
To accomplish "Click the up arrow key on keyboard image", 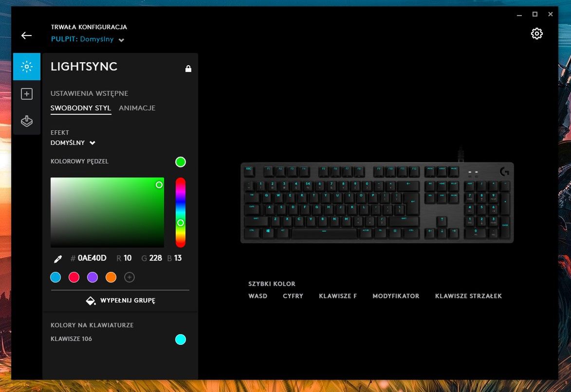I will tap(442, 221).
